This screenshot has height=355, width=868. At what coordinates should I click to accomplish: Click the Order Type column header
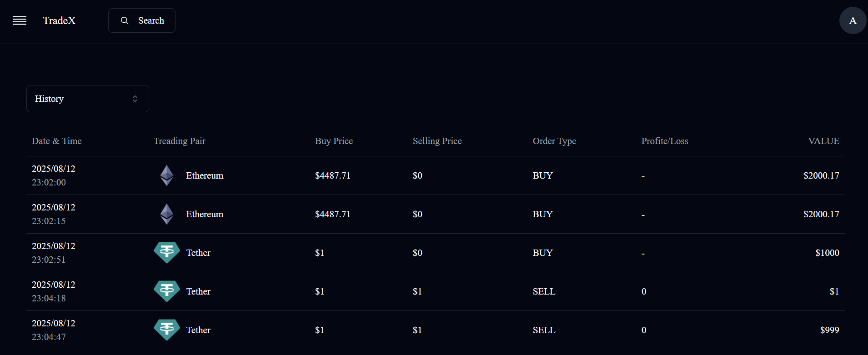[554, 141]
